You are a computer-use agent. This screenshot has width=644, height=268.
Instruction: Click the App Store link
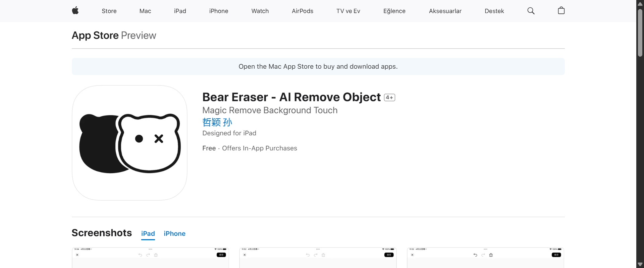coord(95,35)
